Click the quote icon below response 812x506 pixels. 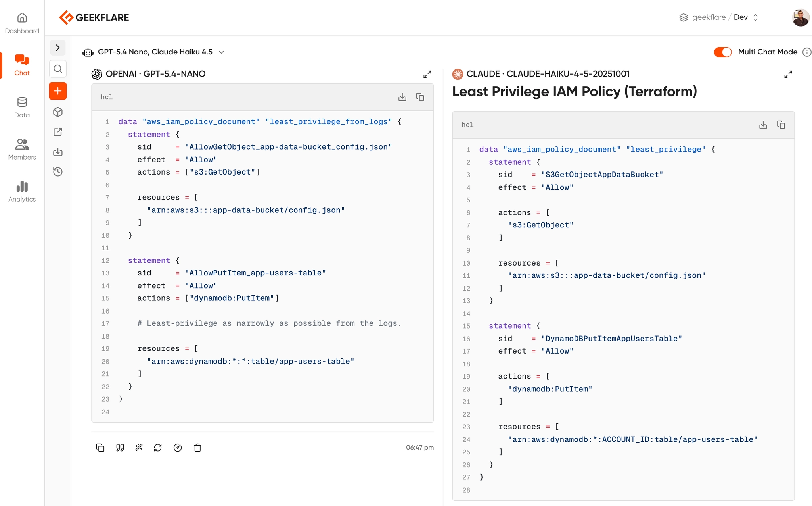pyautogui.click(x=120, y=448)
